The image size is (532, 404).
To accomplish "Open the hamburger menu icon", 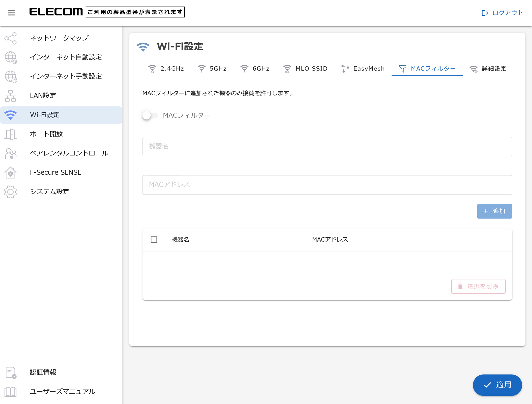I will pyautogui.click(x=11, y=13).
